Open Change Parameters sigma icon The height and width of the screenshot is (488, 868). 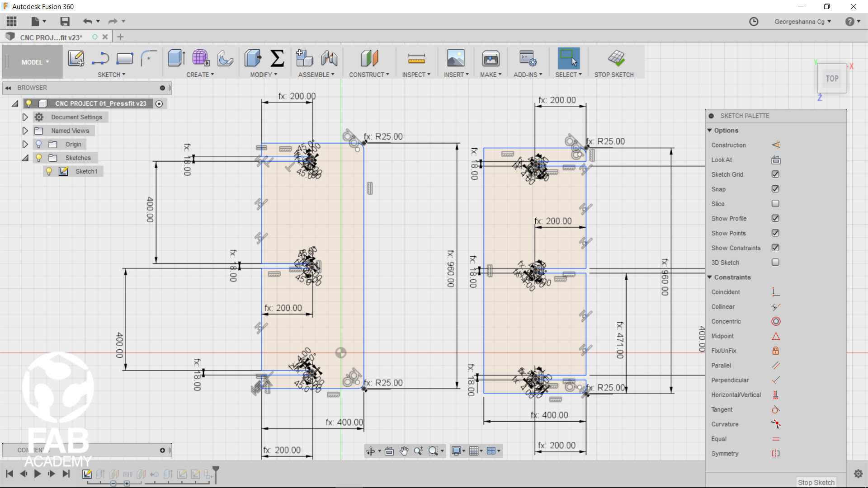pos(277,58)
